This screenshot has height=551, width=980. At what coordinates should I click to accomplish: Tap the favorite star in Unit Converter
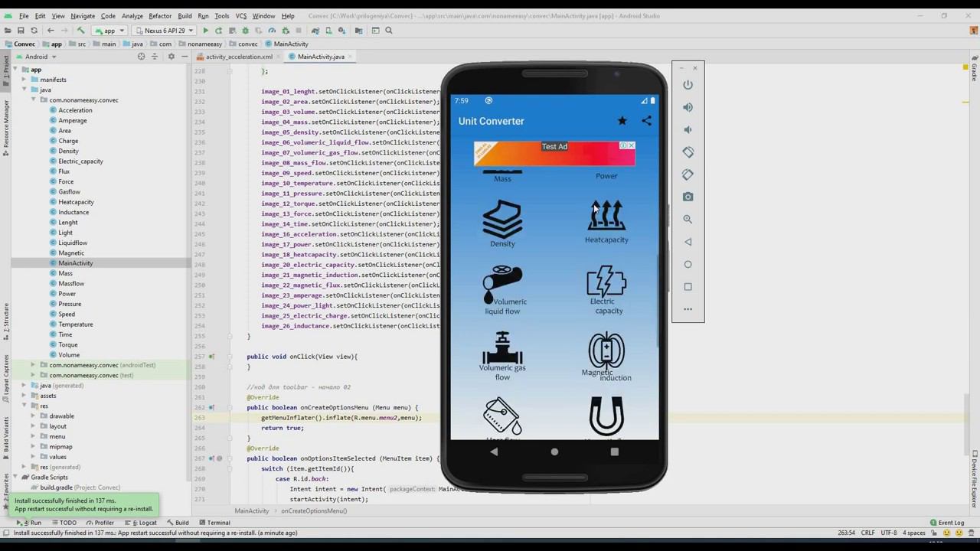pyautogui.click(x=622, y=121)
